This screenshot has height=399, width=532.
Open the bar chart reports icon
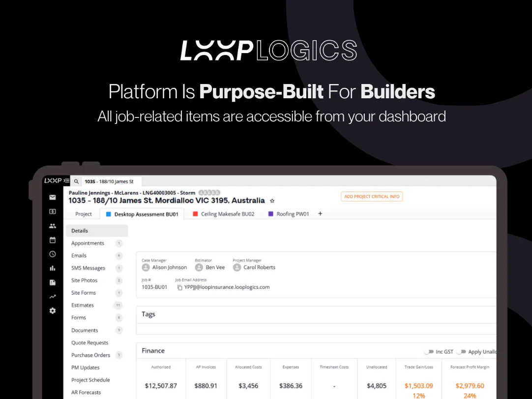click(x=53, y=268)
